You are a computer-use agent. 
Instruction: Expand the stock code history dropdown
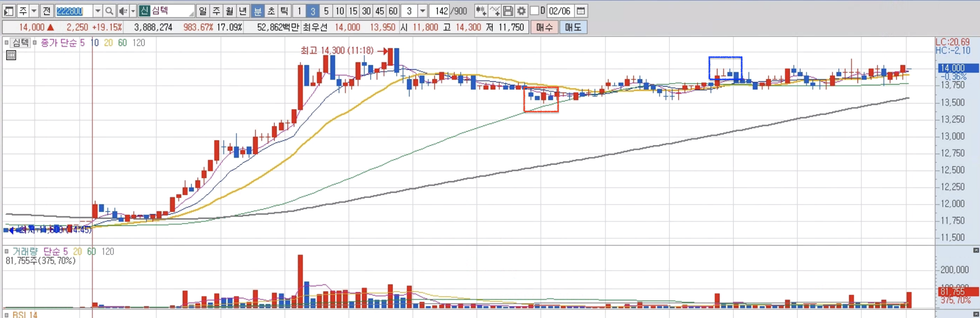pyautogui.click(x=98, y=11)
